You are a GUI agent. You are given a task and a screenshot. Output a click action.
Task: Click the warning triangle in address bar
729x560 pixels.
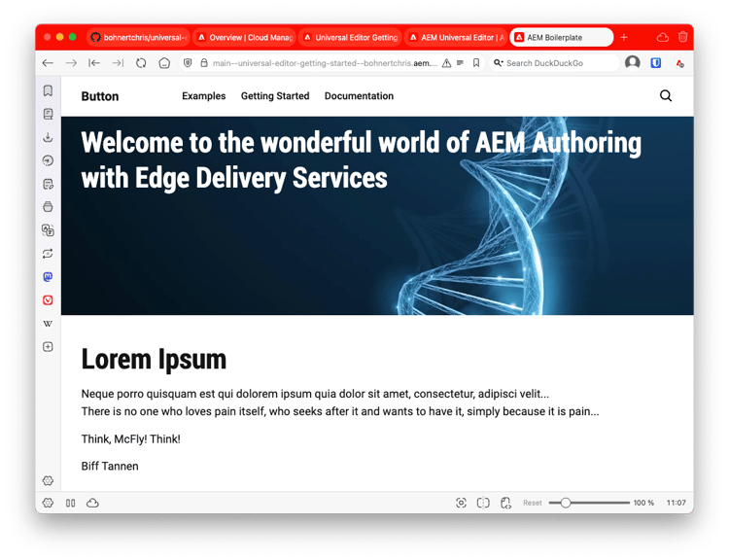[446, 63]
